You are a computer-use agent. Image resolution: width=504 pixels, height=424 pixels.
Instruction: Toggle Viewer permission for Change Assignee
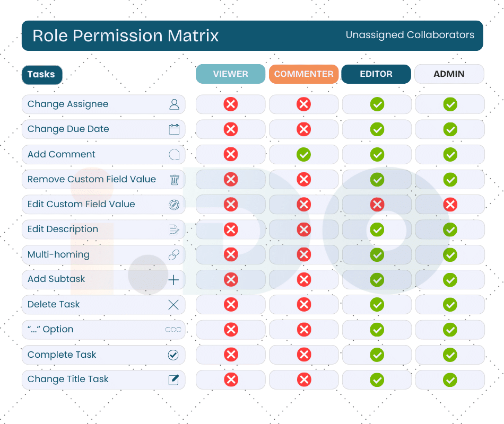[x=231, y=104]
